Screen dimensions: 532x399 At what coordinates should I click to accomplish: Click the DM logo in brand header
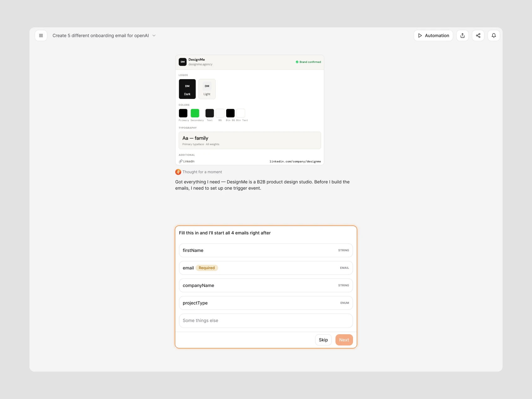tap(183, 62)
